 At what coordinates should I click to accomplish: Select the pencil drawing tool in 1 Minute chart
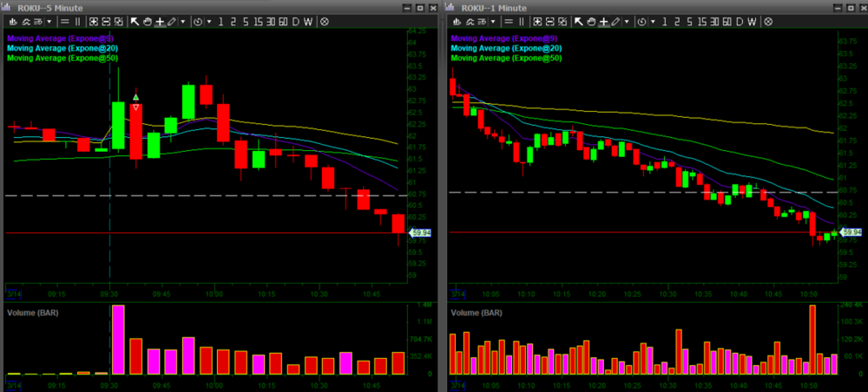[x=615, y=21]
